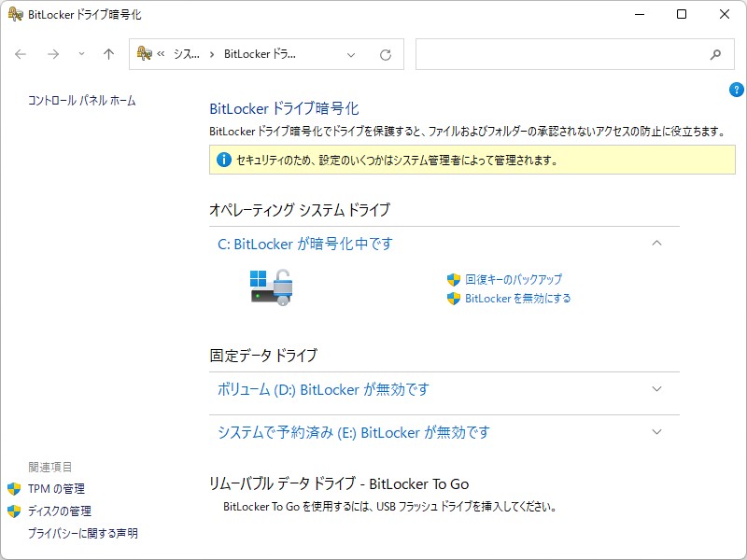Click the refresh icon in the address bar
The image size is (747, 560).
pos(384,54)
